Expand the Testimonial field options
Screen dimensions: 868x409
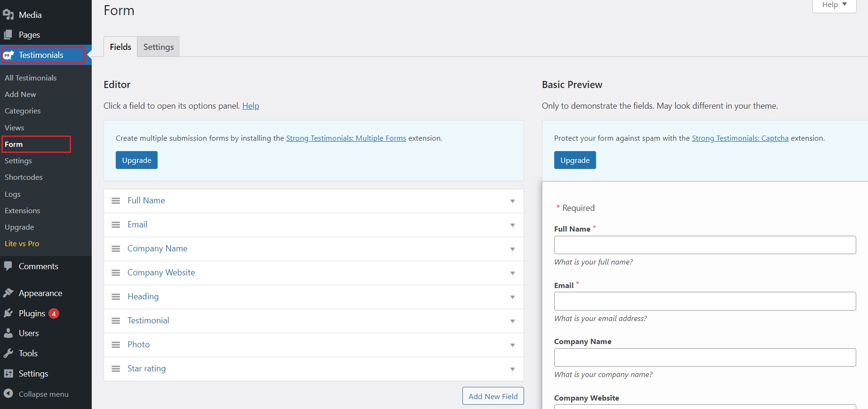512,321
